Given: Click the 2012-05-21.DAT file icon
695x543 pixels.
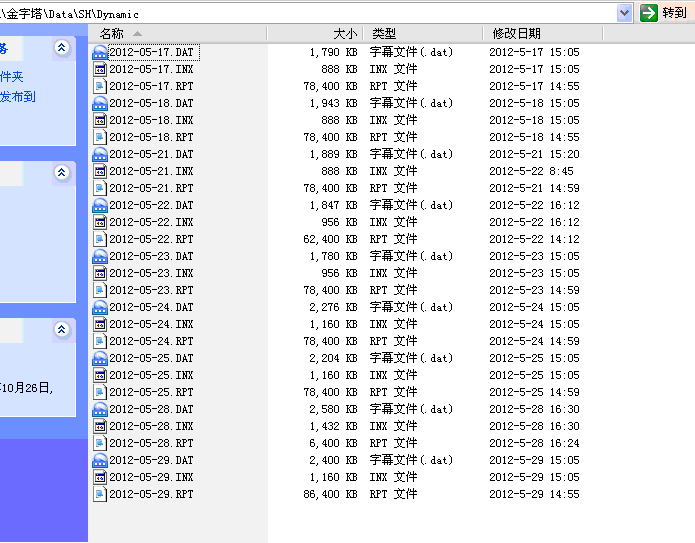Looking at the screenshot, I should [100, 154].
